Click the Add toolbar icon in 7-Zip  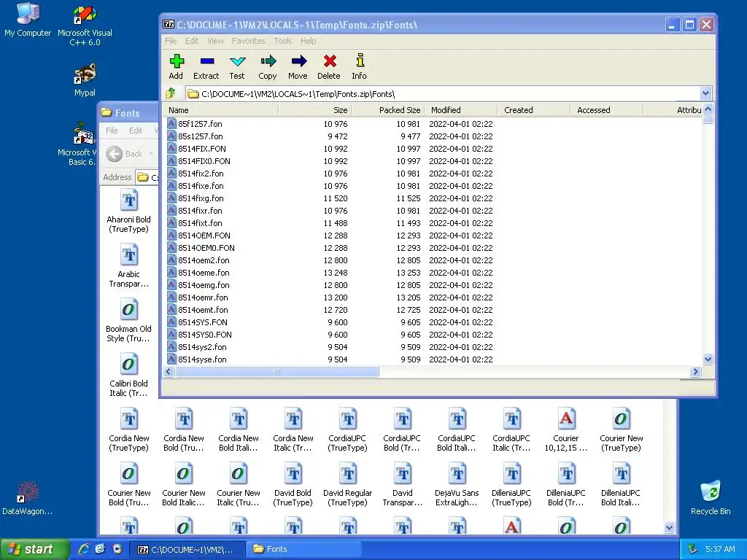[177, 66]
